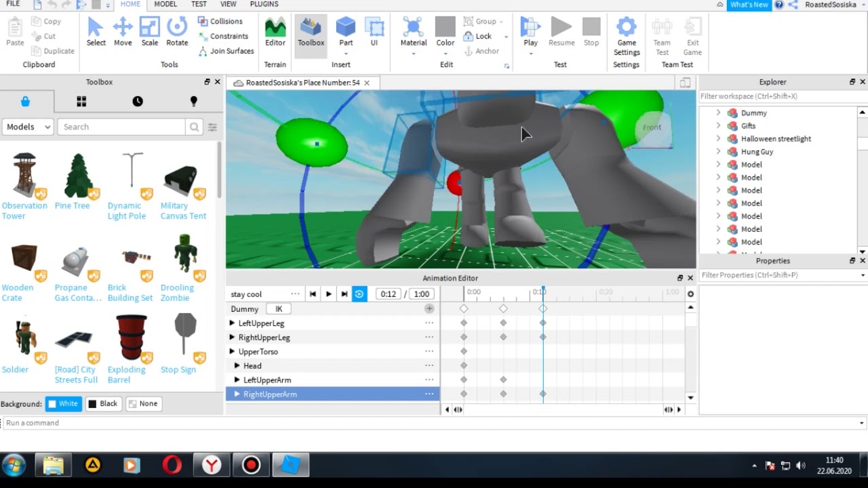Jump to the last animation frame
Screen dimensions: 868x488
[344, 294]
